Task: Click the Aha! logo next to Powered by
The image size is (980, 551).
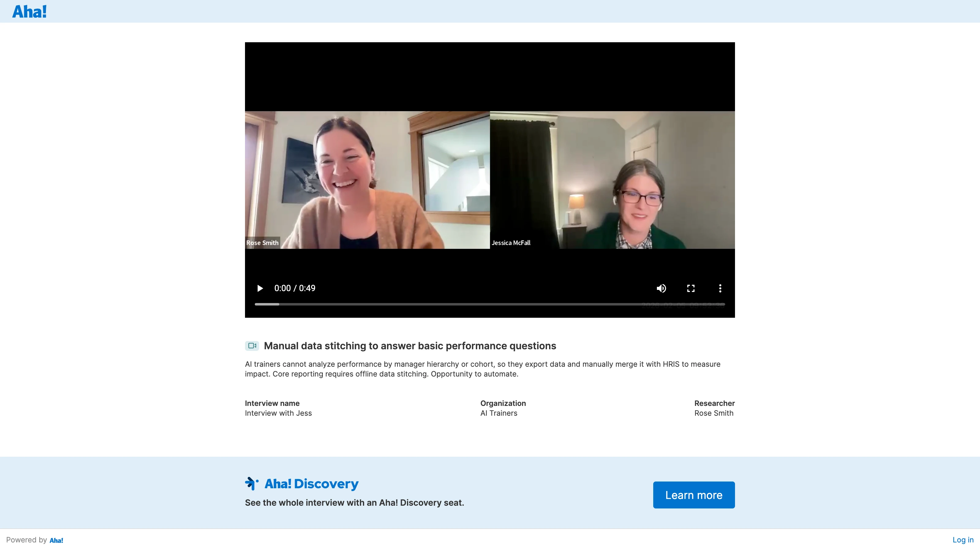Action: coord(56,540)
